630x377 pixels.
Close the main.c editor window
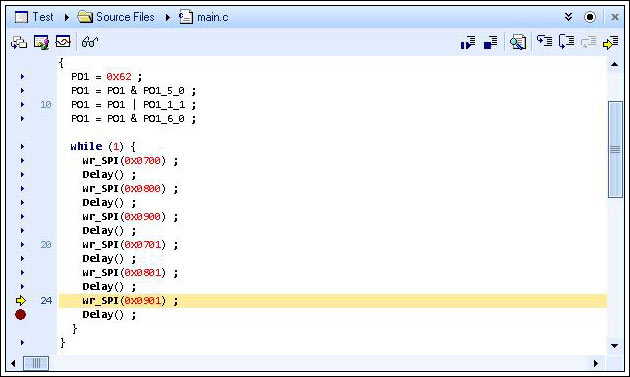(615, 17)
